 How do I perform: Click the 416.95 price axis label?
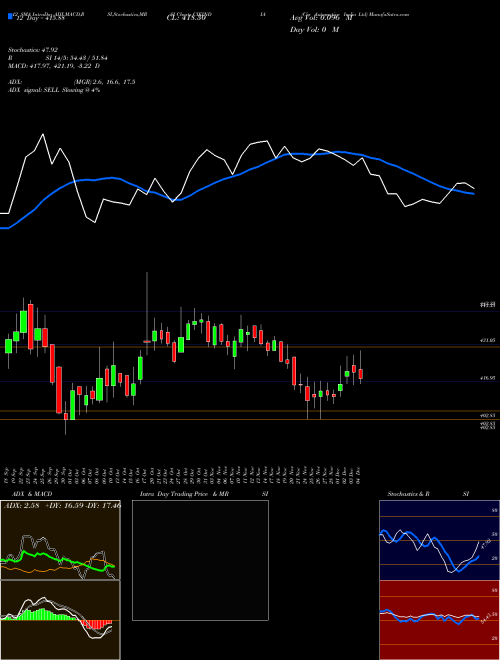pyautogui.click(x=488, y=378)
